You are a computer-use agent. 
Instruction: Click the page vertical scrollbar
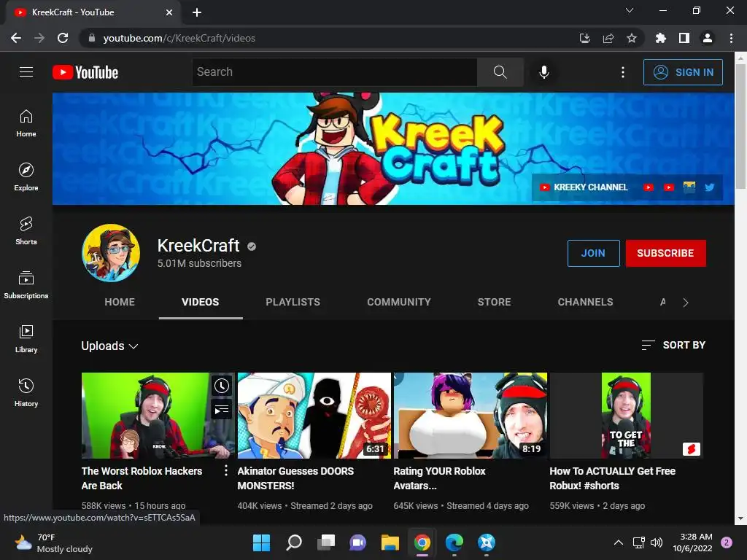coord(740,127)
